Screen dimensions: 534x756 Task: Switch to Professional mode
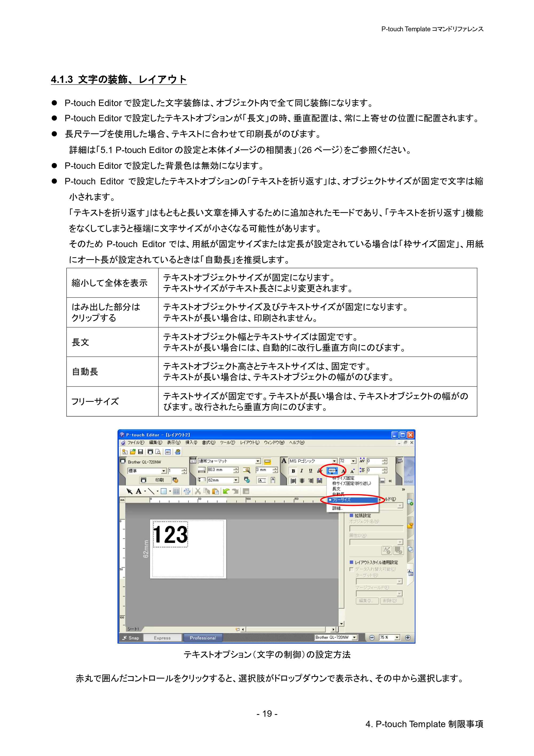point(203,638)
